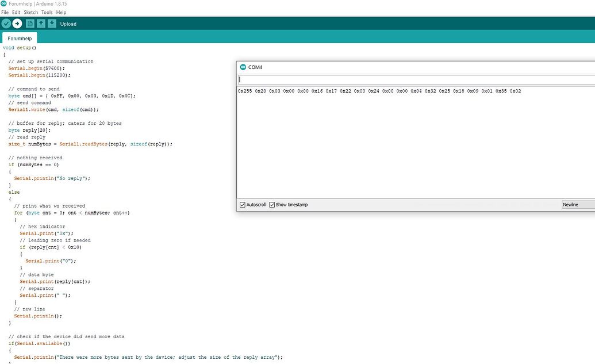
Task: Click the Serial1.write(cmd, sizeof(cmd)) line
Action: coord(53,109)
